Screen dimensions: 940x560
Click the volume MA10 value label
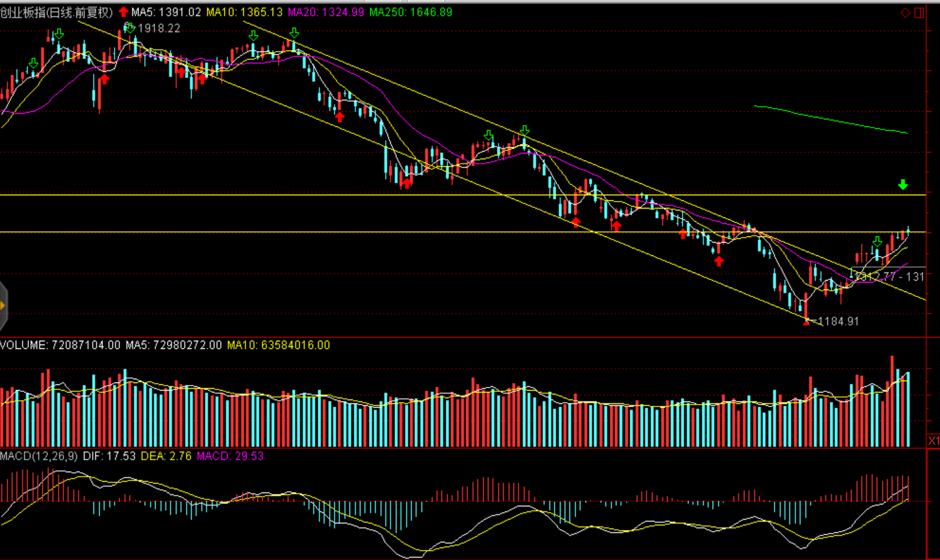click(x=278, y=345)
